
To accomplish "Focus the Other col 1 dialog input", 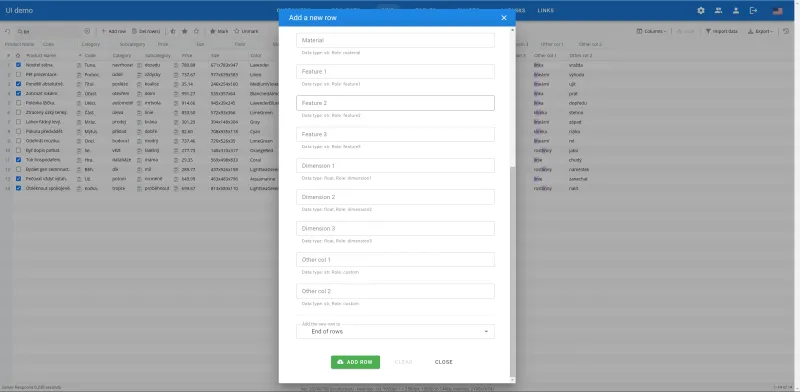I will coord(395,260).
